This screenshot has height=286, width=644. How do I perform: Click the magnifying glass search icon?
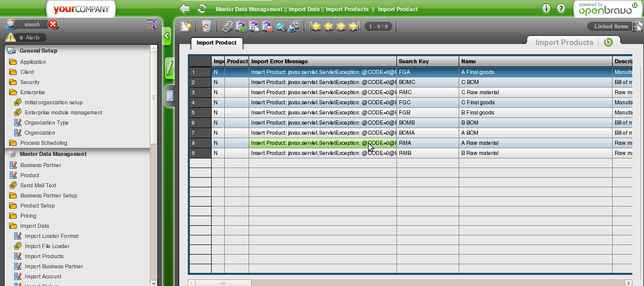click(280, 26)
